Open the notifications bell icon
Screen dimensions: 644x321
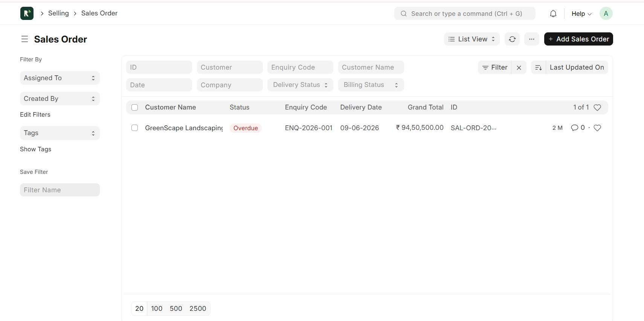tap(553, 14)
